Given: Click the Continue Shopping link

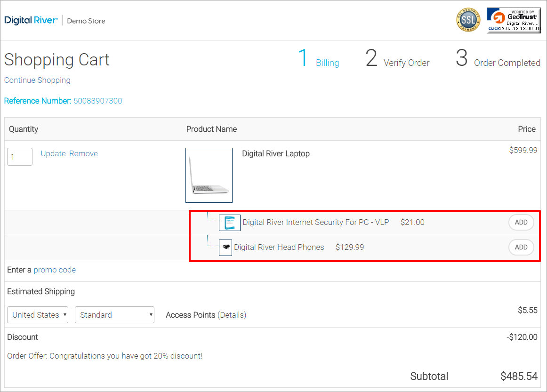Looking at the screenshot, I should (x=37, y=80).
